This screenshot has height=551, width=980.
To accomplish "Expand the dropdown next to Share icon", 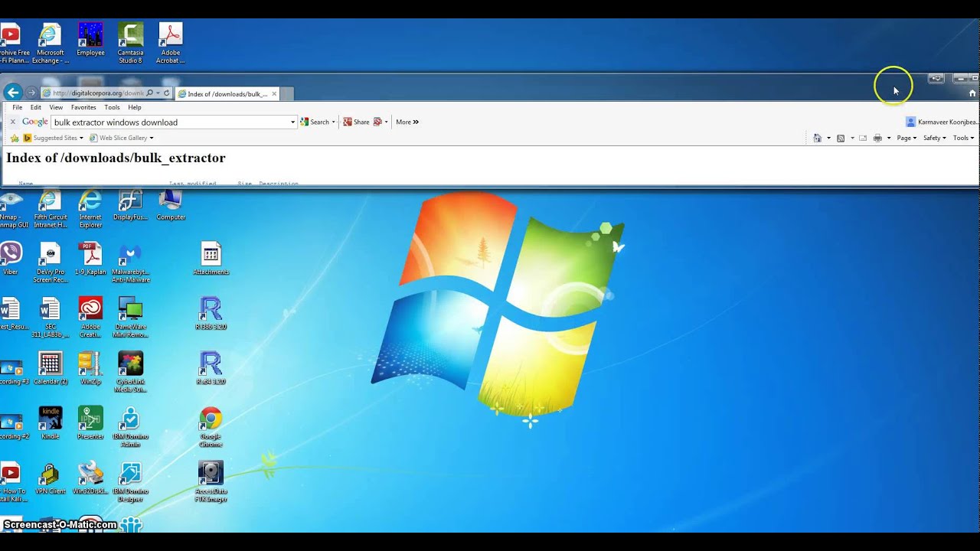I will (x=386, y=122).
